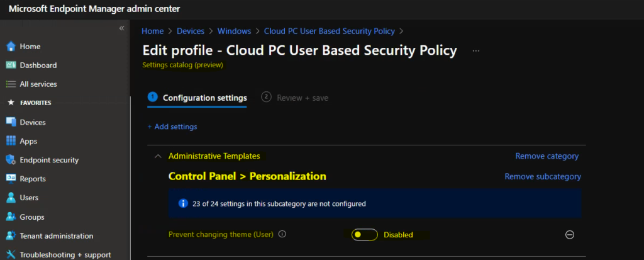Select Home label in navigation menu
Screen dimensions: 644x260
pyautogui.click(x=30, y=47)
